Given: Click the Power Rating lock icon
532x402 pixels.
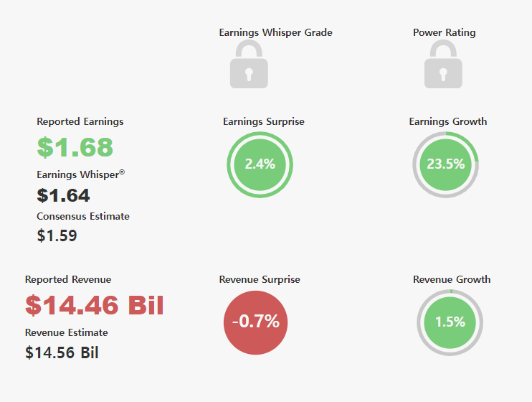Looking at the screenshot, I should pyautogui.click(x=443, y=64).
